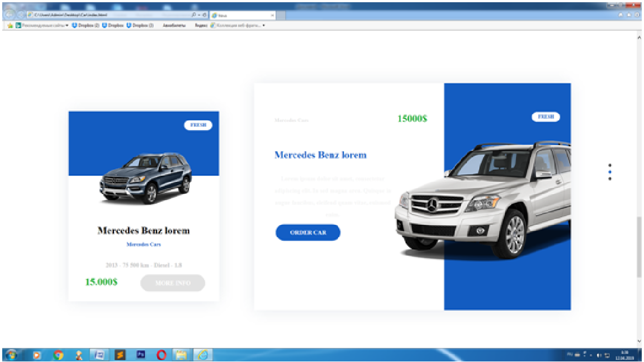Select the open browser tab
Image resolution: width=644 pixels, height=362 pixels.
[243, 15]
